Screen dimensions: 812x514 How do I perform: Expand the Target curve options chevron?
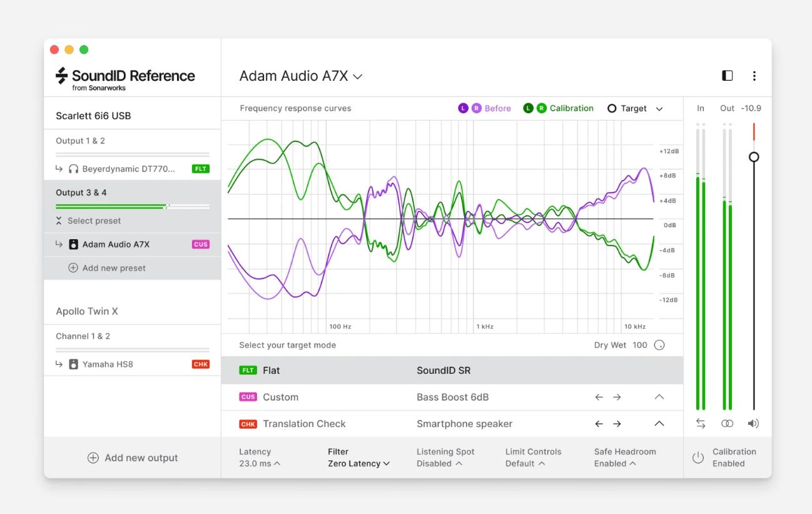tap(659, 109)
